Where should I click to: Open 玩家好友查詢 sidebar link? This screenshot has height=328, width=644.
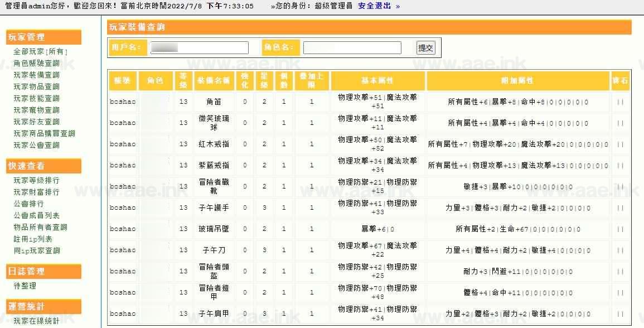click(37, 122)
